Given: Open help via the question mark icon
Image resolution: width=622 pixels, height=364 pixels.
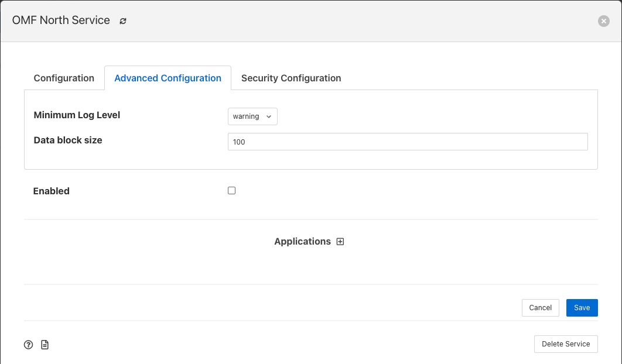Looking at the screenshot, I should pos(28,345).
